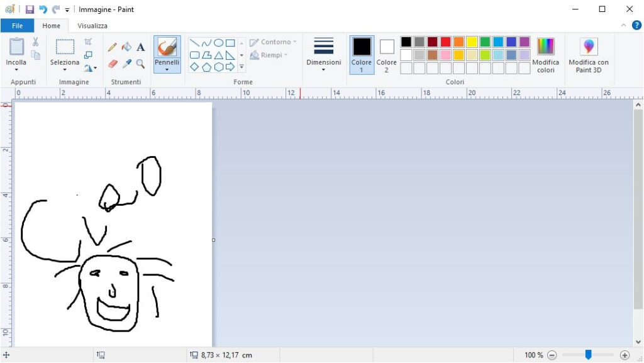This screenshot has height=363, width=644.
Task: Open the Rotate dropdown
Action: click(x=91, y=68)
